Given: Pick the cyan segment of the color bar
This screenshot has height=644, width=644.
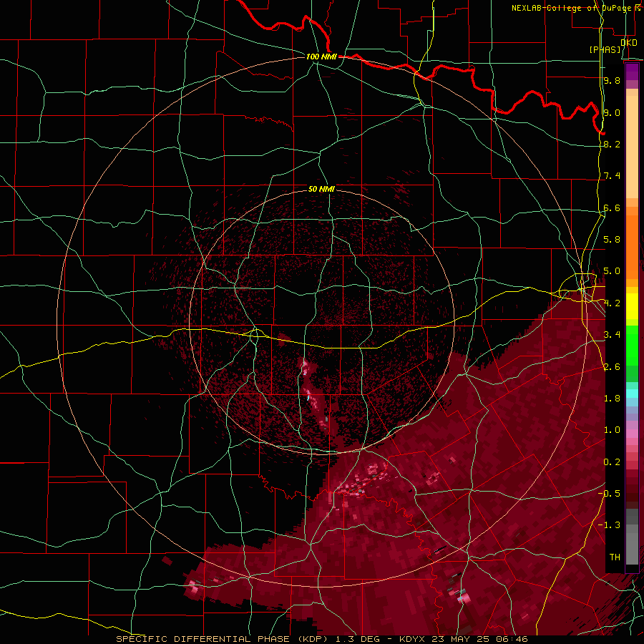Looking at the screenshot, I should (632, 394).
